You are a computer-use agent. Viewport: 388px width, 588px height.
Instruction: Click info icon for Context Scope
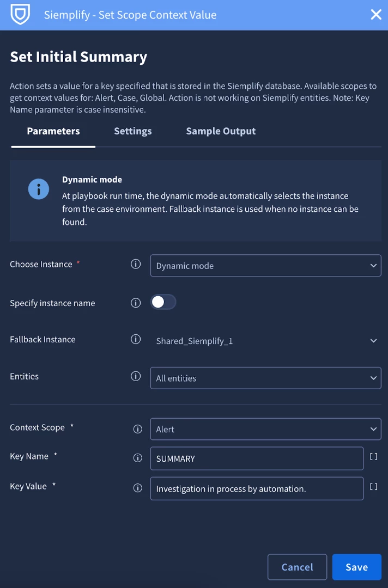click(x=138, y=429)
